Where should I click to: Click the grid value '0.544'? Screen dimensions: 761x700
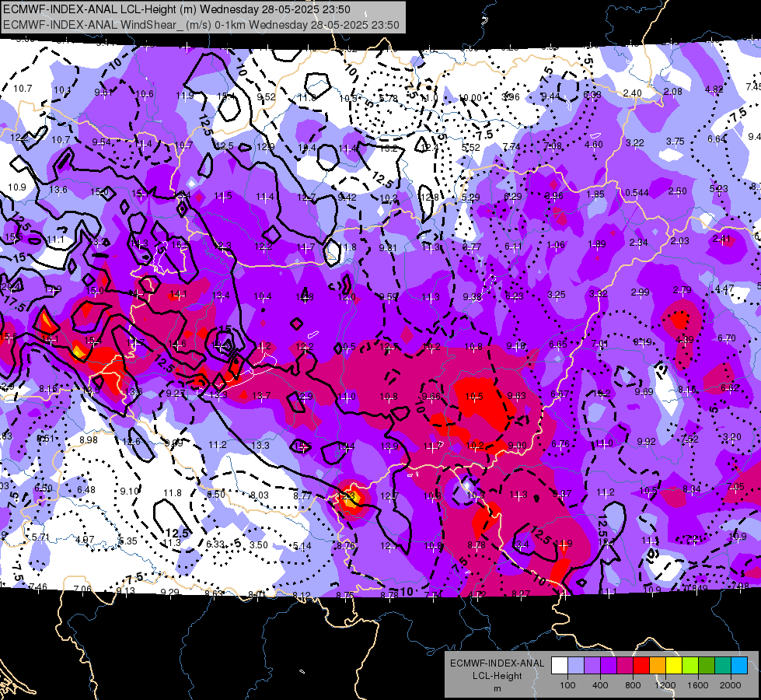coord(637,193)
